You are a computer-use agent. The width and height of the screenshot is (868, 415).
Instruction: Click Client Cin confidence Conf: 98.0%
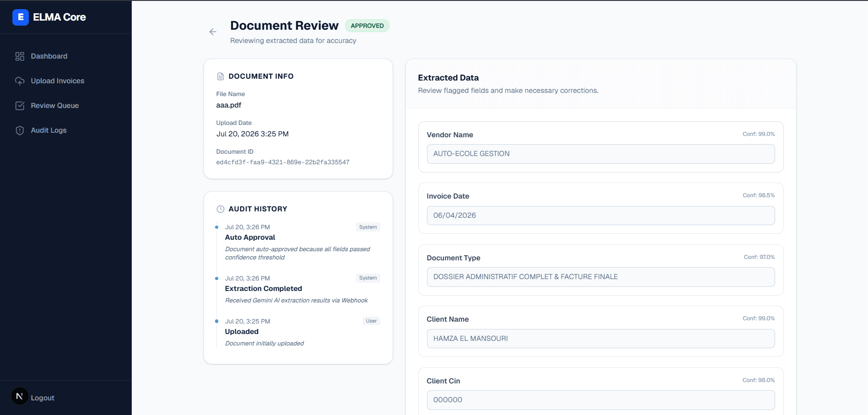[x=759, y=380]
